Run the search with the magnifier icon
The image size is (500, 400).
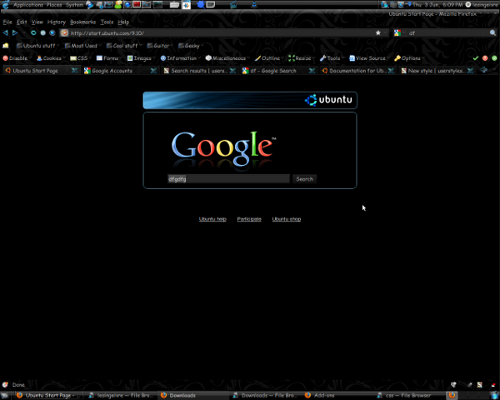(493, 33)
